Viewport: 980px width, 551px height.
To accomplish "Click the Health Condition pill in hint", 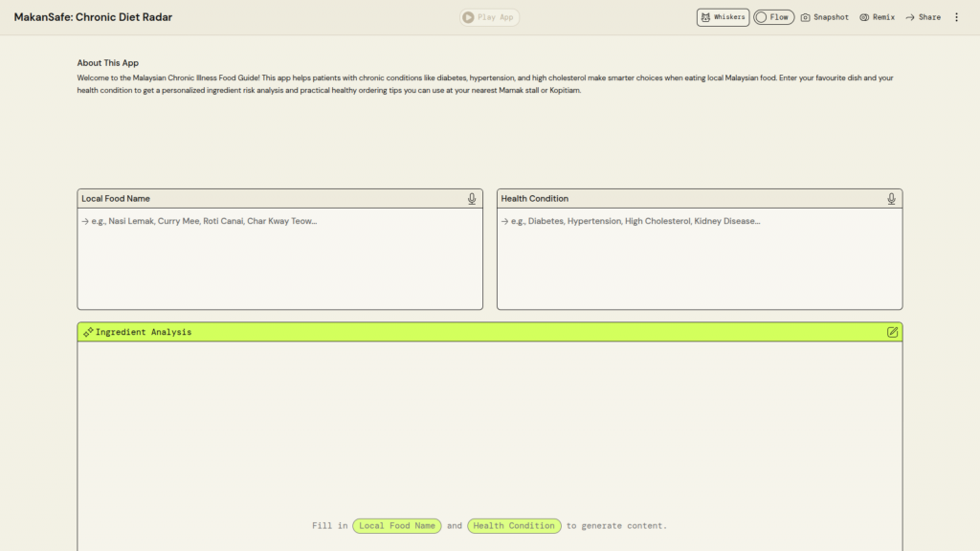I will [514, 526].
